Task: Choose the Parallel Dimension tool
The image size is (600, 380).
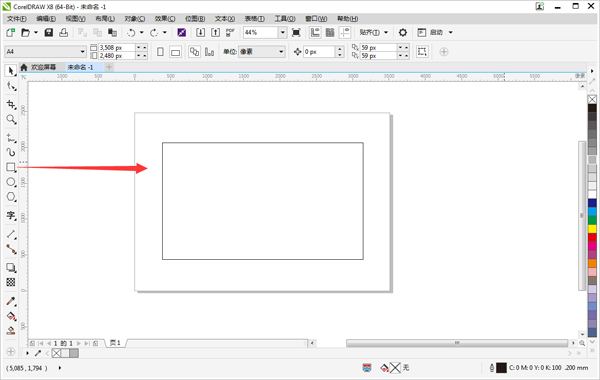Action: (x=11, y=234)
